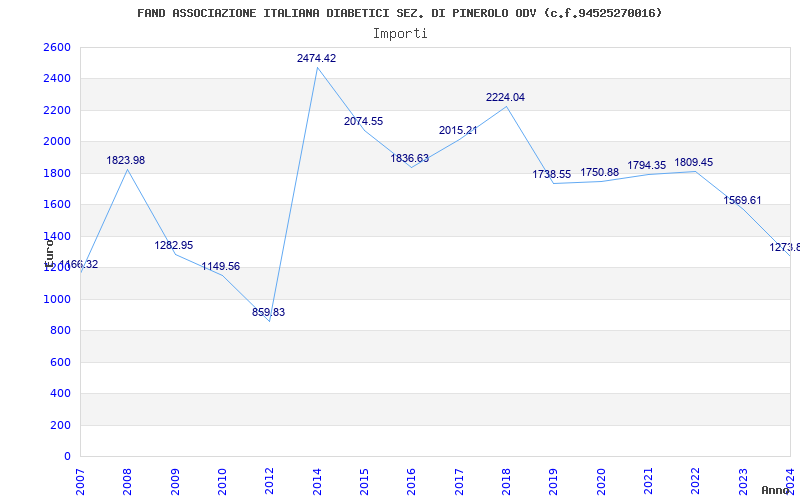The image size is (800, 500).
Task: Click the x-axis year 2007
Action: (x=80, y=482)
